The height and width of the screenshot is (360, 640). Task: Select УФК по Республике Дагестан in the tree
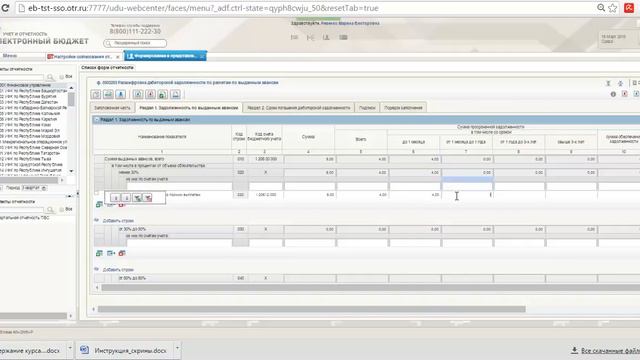tap(30, 102)
